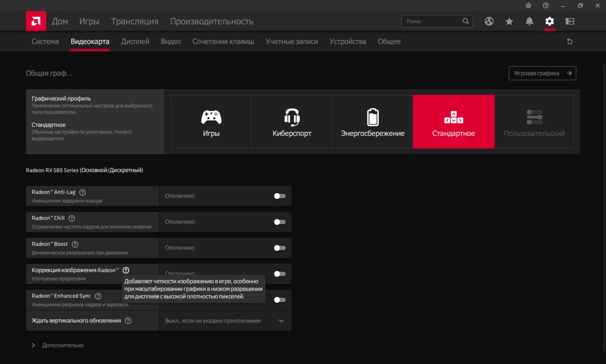Show help for Radeon Anti-Lag
Image resolution: width=606 pixels, height=364 pixels.
83,192
